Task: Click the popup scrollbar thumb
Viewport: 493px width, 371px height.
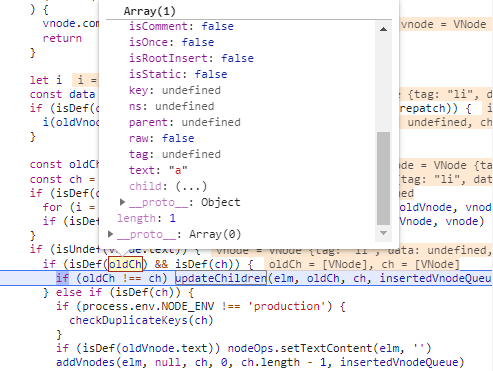Action: pos(383,178)
